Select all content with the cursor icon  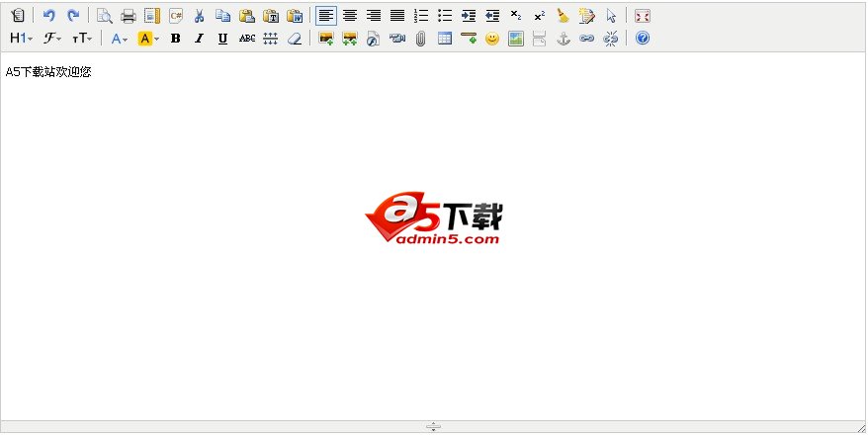(611, 16)
